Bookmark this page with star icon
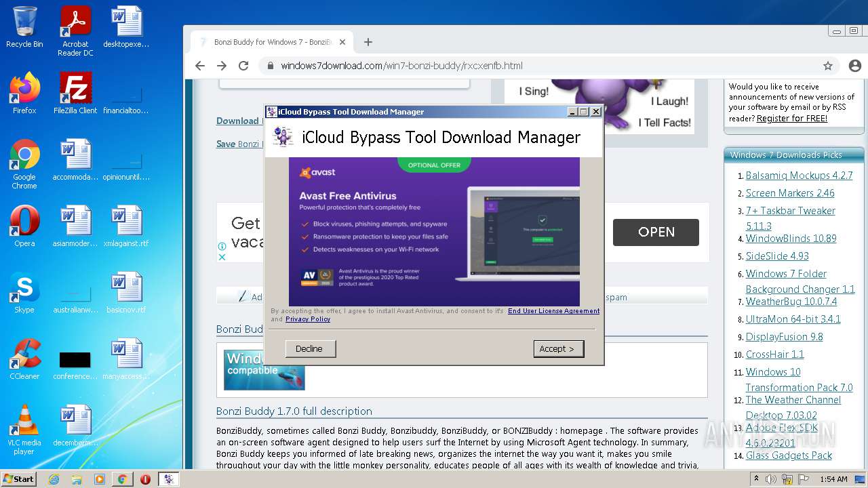This screenshot has height=488, width=868. click(x=827, y=66)
